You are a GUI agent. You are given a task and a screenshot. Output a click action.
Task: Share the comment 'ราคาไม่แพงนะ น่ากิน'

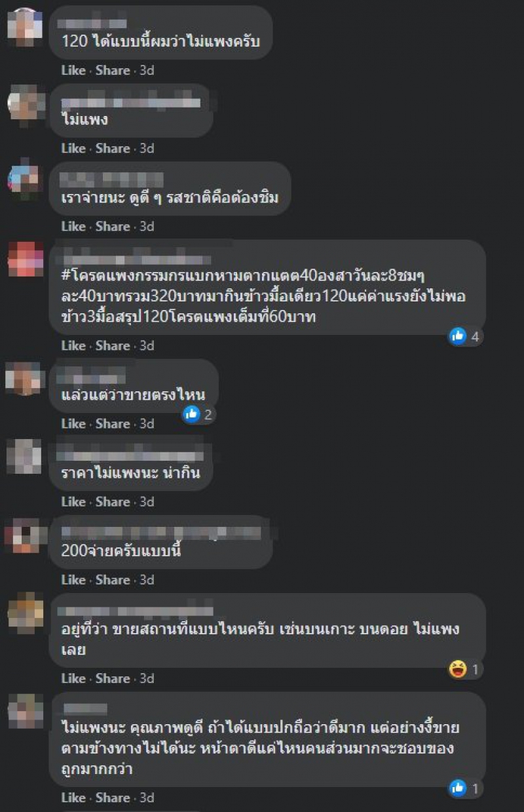[113, 501]
